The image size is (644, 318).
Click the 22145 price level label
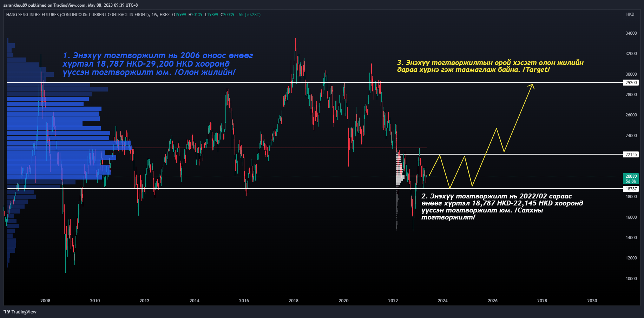tap(631, 155)
